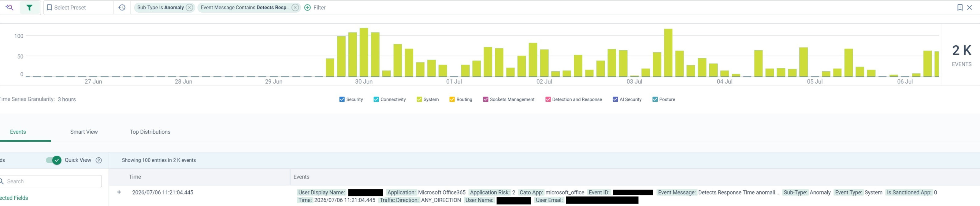Viewport: 980px width, 206px height.
Task: Remove the Sub-Type Is Anomaly filter
Action: (x=189, y=8)
